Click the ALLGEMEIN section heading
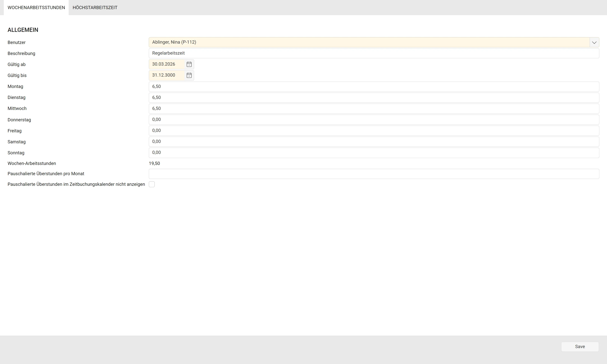The image size is (607, 364). [x=23, y=30]
